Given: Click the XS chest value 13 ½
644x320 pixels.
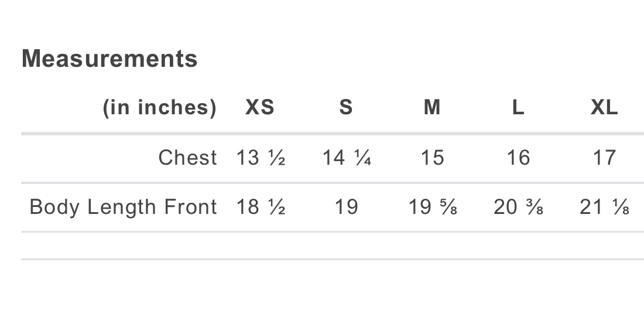Looking at the screenshot, I should point(261,158).
